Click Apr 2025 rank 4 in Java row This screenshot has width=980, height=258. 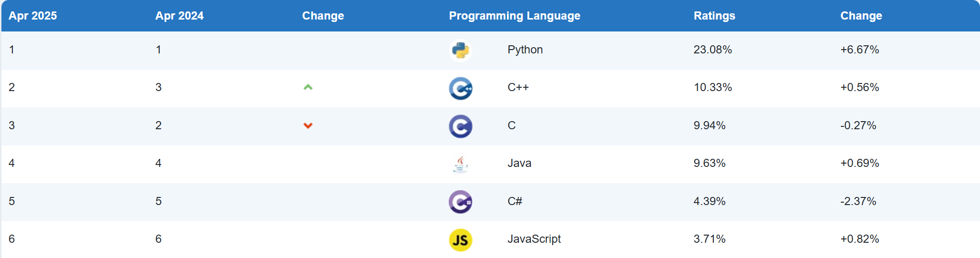[11, 163]
